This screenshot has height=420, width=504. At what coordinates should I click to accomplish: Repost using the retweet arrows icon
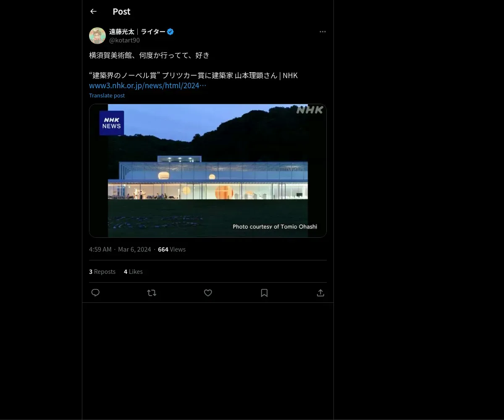(x=152, y=293)
